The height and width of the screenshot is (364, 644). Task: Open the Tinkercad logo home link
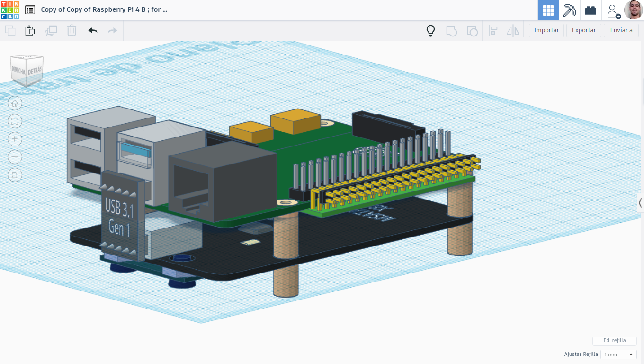tap(10, 10)
